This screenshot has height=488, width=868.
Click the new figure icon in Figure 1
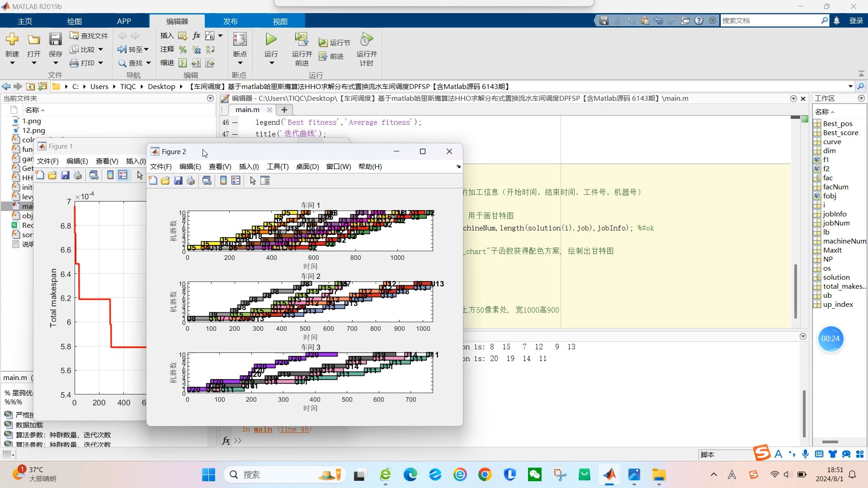(40, 175)
